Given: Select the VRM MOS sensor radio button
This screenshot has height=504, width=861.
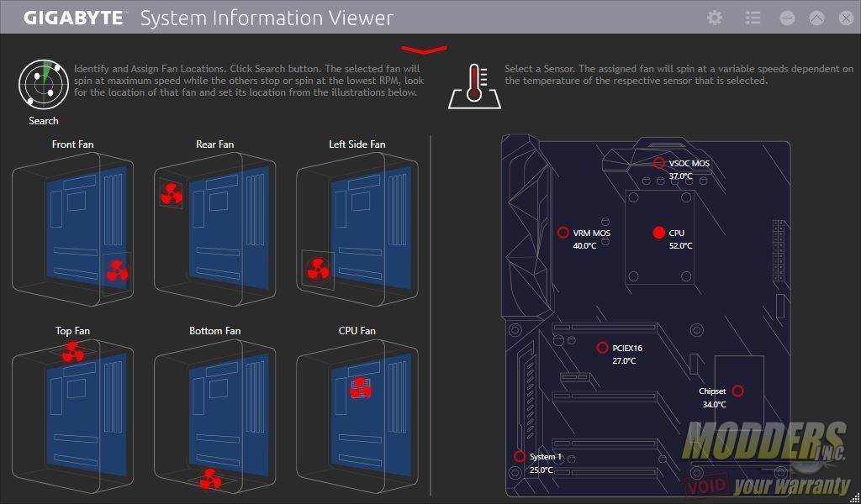Looking at the screenshot, I should [x=563, y=233].
